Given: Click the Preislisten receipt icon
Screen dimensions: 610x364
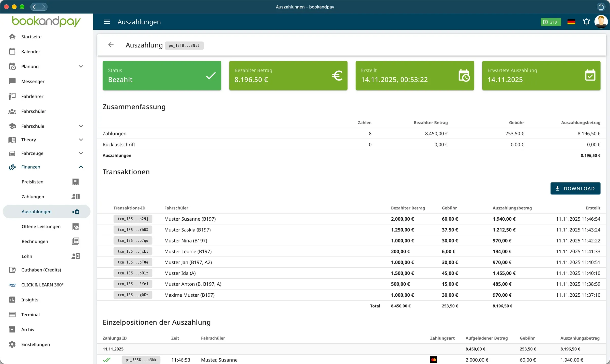Looking at the screenshot, I should tap(75, 182).
